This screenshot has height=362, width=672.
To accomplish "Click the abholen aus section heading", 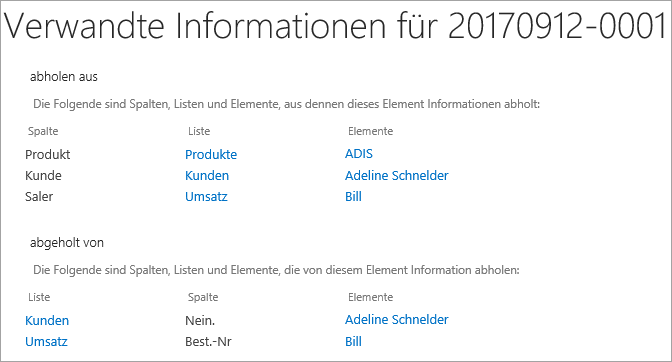I will pyautogui.click(x=64, y=77).
